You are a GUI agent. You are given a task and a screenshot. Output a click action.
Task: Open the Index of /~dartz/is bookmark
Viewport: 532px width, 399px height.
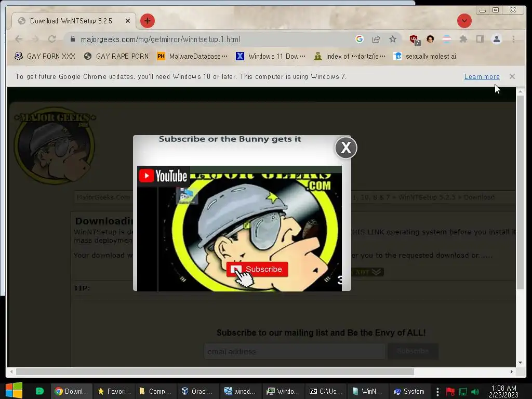click(350, 56)
